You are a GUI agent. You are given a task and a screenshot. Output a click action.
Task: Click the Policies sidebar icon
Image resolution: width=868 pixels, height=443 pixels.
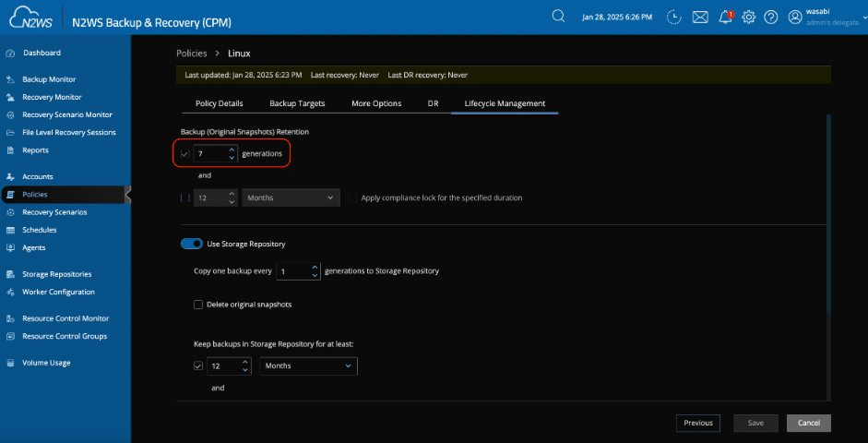click(x=9, y=195)
